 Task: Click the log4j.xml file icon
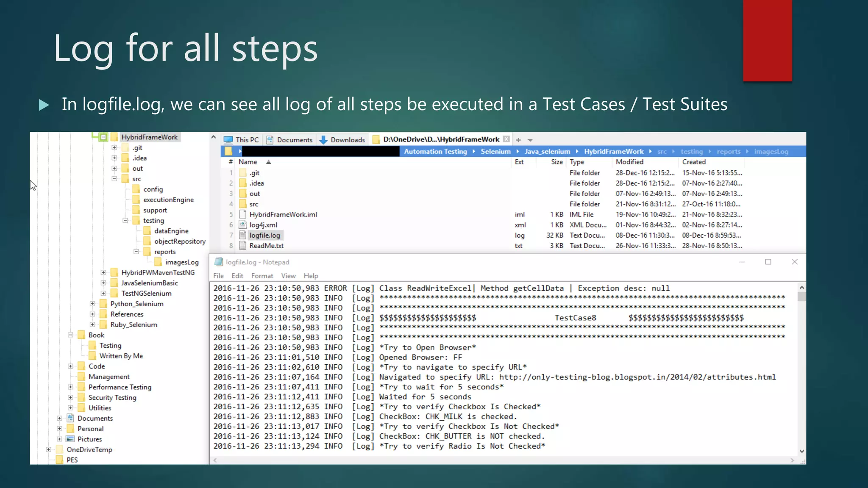[243, 225]
